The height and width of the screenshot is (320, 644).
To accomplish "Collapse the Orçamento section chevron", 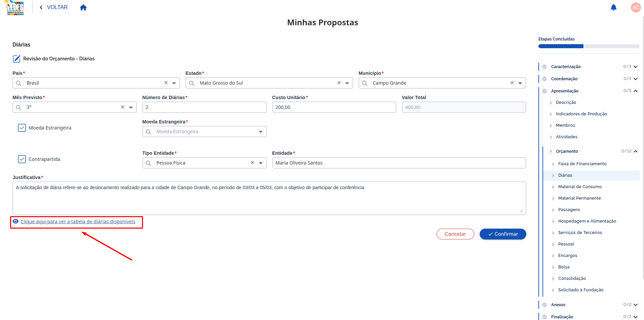I will point(636,151).
